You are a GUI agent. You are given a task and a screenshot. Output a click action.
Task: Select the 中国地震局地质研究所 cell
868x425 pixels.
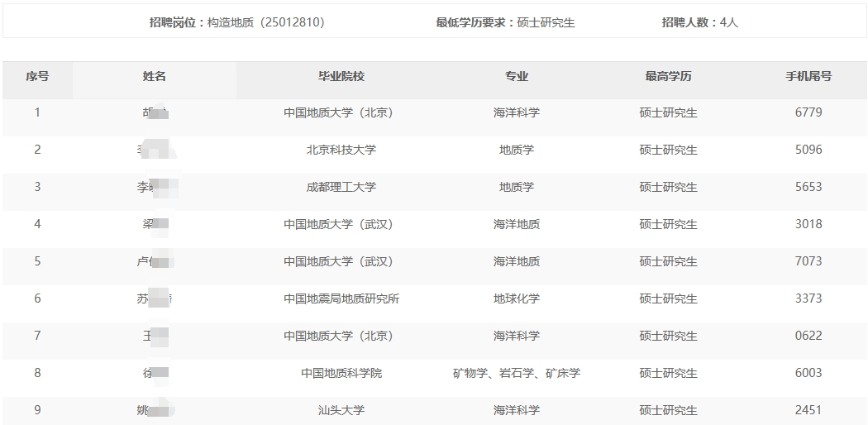point(341,298)
